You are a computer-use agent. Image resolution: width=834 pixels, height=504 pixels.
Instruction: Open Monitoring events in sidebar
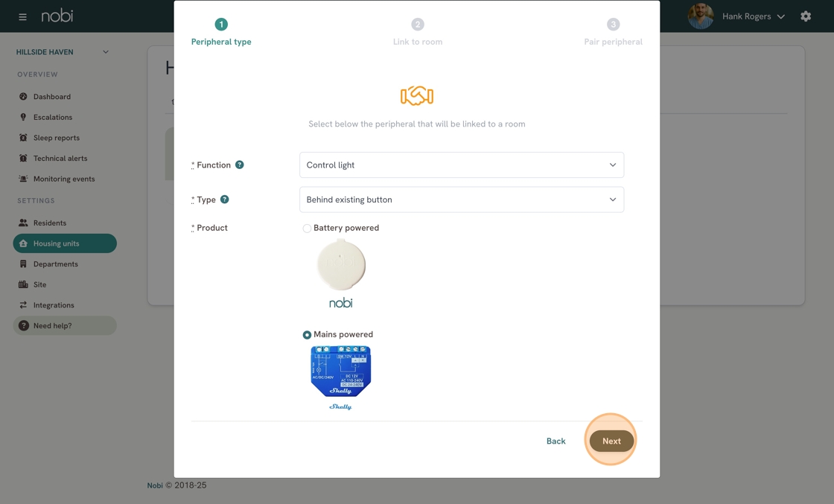65,179
